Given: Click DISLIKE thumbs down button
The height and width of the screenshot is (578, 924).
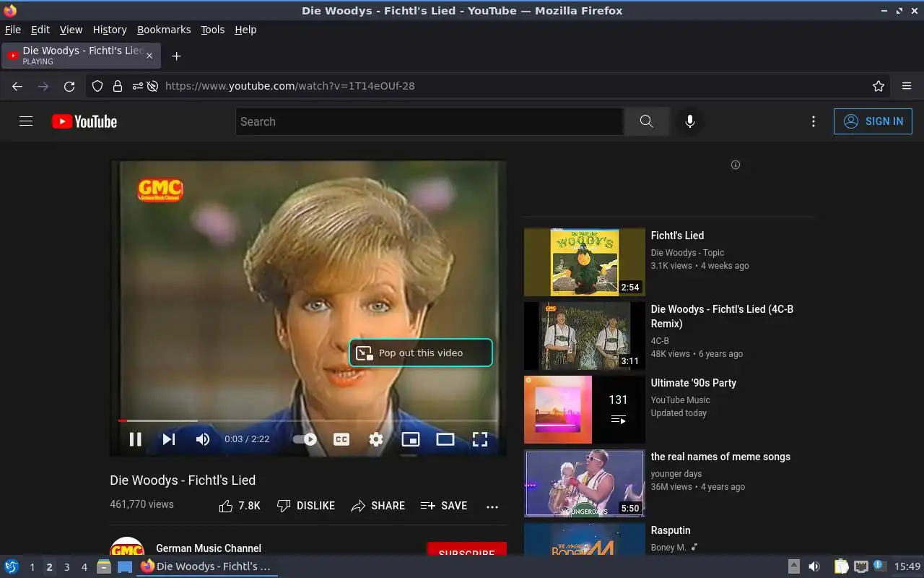Looking at the screenshot, I should click(x=306, y=506).
